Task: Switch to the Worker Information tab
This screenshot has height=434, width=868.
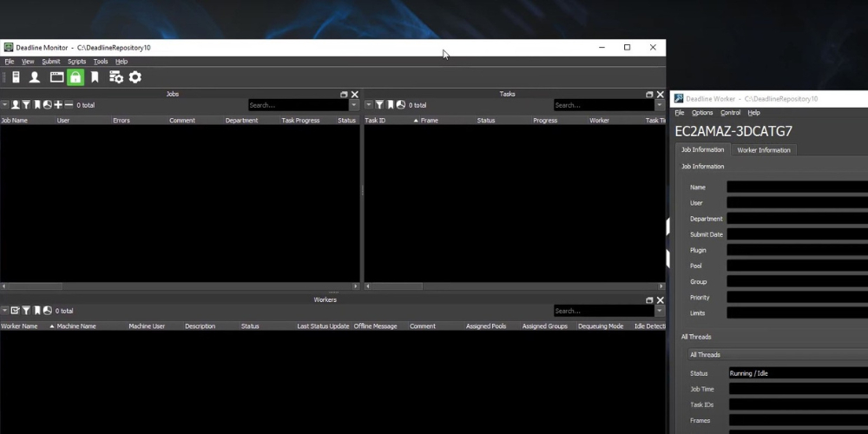Action: point(763,150)
